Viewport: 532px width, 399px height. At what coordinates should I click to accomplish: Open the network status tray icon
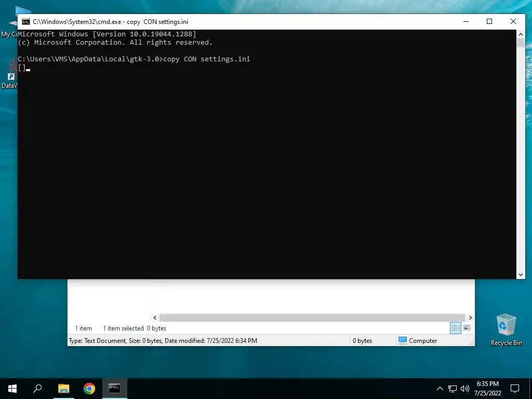[453, 389]
